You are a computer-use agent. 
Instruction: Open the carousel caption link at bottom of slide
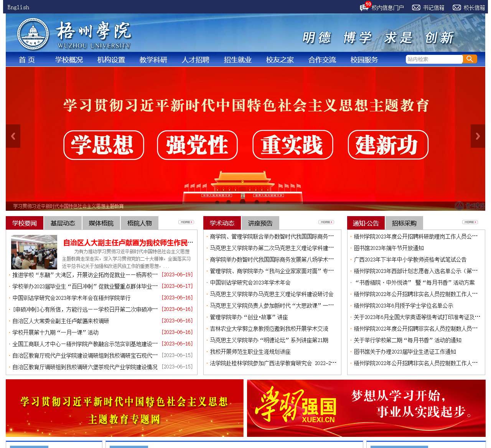68,206
